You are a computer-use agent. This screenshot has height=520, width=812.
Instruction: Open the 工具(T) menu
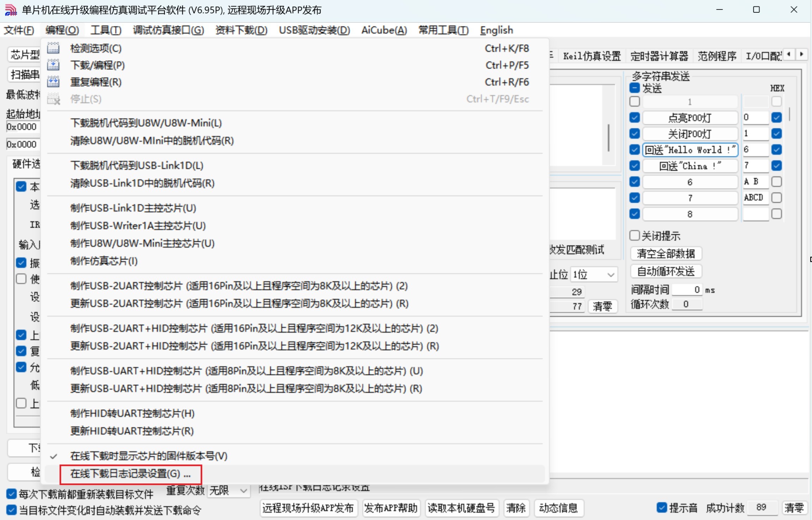[106, 30]
